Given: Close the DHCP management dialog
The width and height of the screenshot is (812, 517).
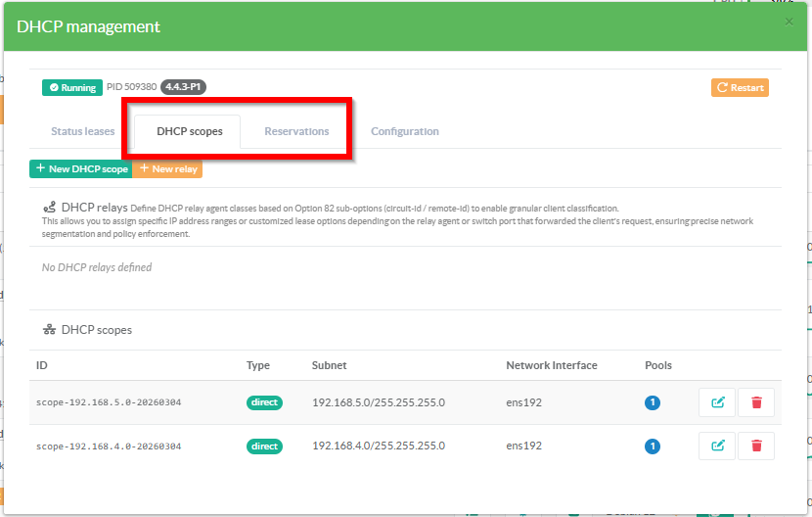Looking at the screenshot, I should [789, 22].
